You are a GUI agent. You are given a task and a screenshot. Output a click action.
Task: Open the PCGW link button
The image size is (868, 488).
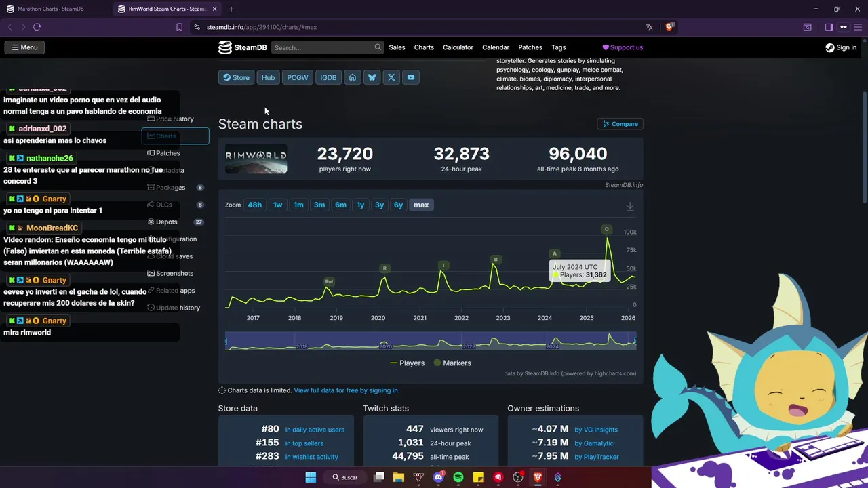pyautogui.click(x=297, y=77)
